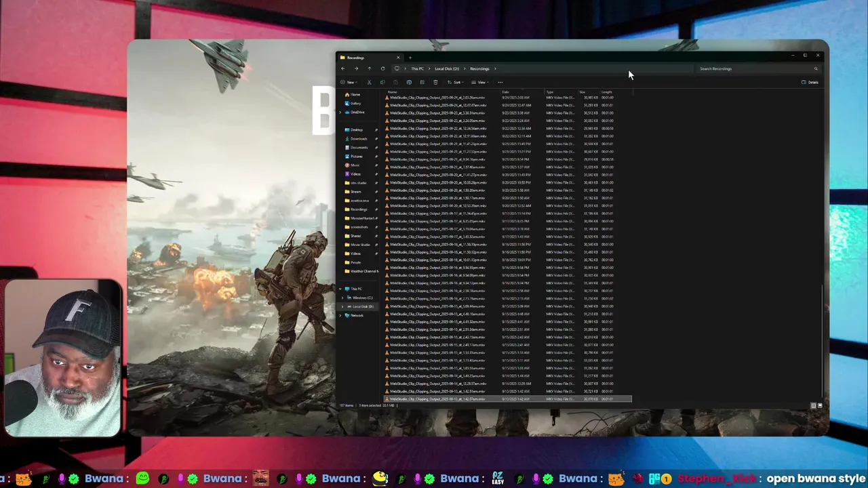Expand chevron after This PC in address bar
Image resolution: width=868 pixels, height=488 pixels.
[428, 68]
